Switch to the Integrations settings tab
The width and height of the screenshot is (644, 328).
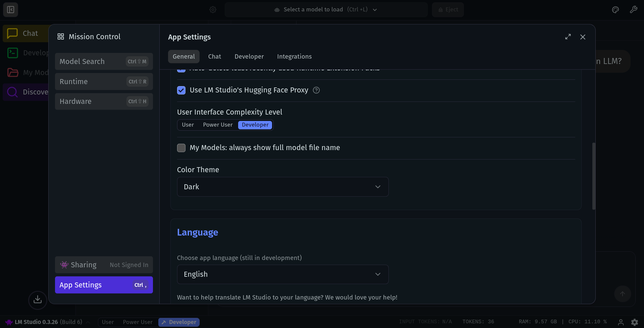tap(294, 56)
